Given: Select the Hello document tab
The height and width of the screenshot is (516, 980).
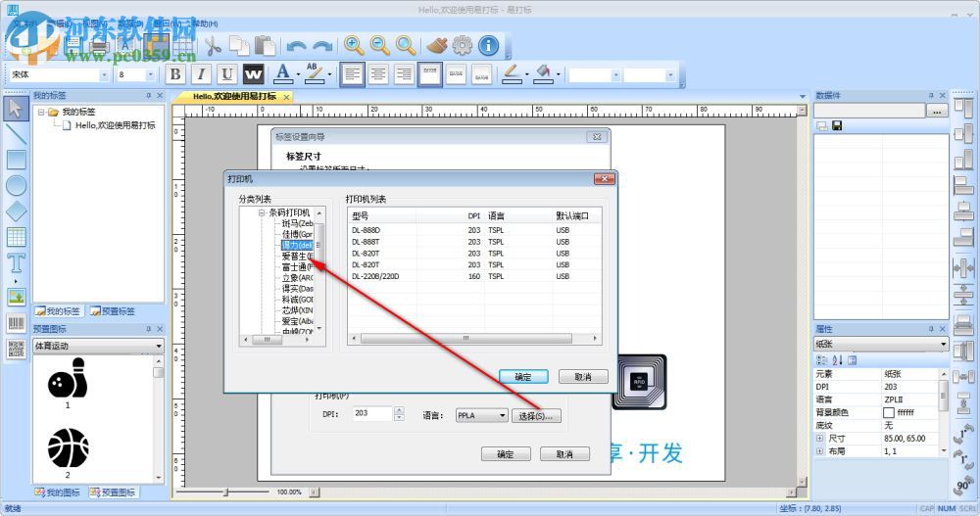Looking at the screenshot, I should pyautogui.click(x=234, y=97).
